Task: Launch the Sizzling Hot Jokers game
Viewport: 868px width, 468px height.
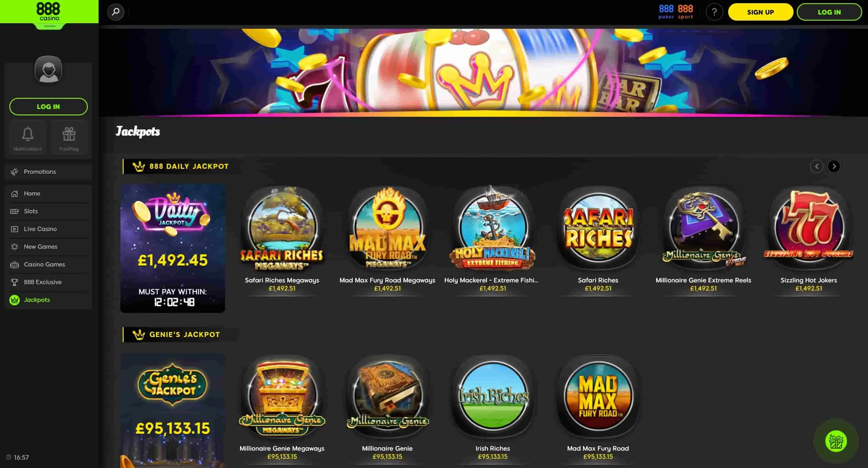Action: click(x=809, y=229)
